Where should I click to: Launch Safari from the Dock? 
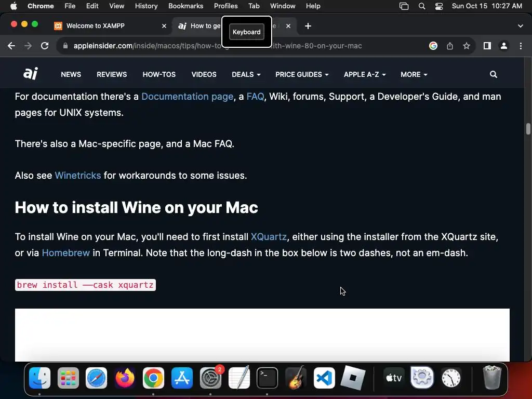(96, 378)
